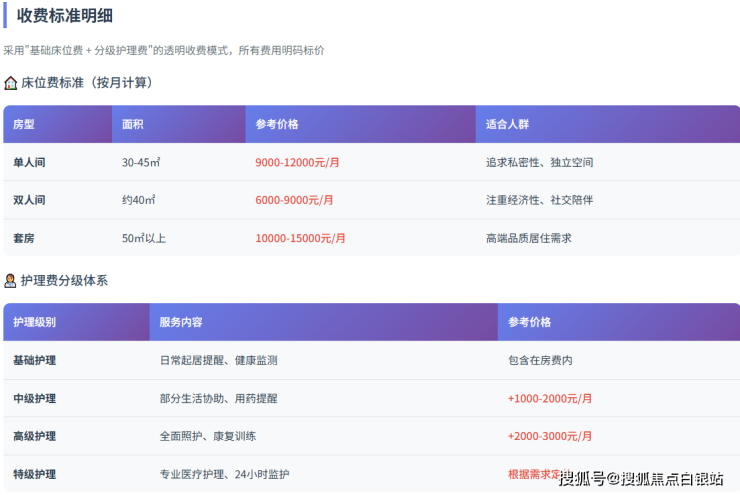
Task: Click the +2000-3000元/月 nursing price
Action: point(550,436)
